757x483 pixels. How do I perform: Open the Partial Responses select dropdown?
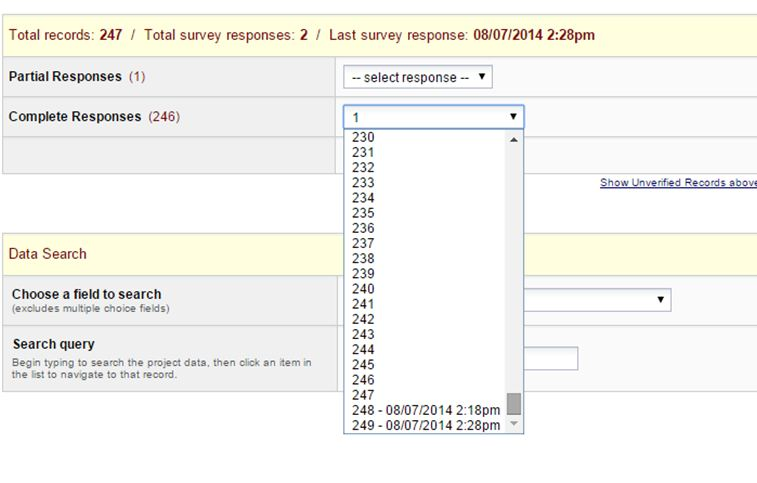coord(417,77)
